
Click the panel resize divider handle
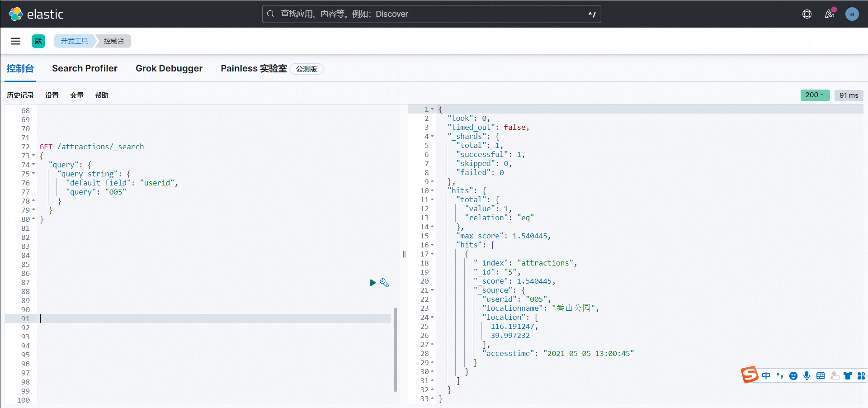click(x=404, y=254)
